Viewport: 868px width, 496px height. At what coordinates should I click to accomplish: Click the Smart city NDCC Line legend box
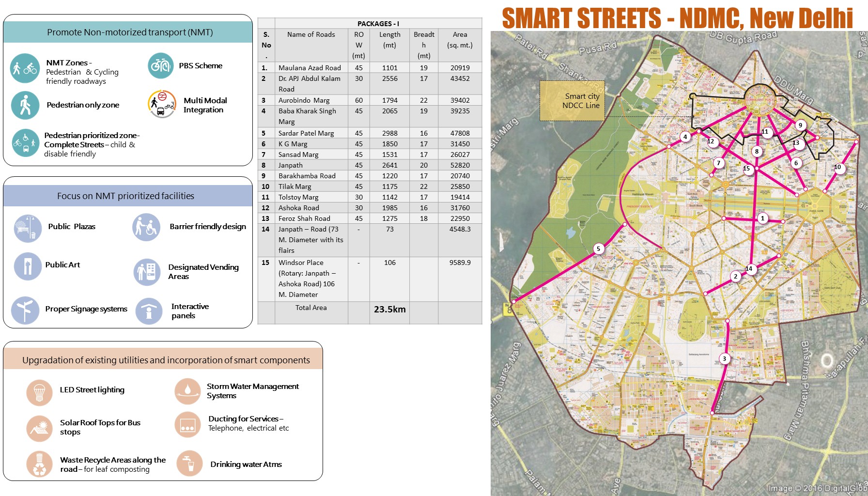[572, 101]
